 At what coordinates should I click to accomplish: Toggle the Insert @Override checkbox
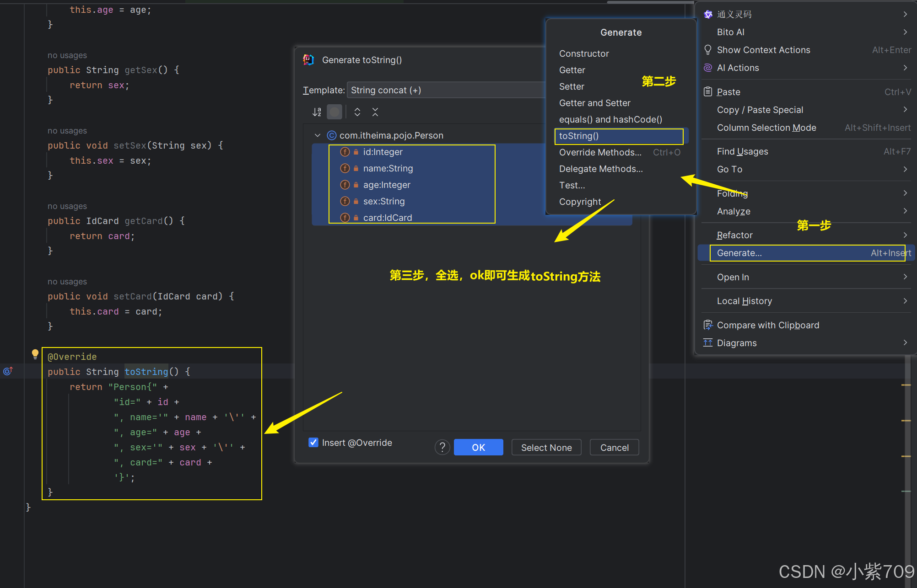[313, 442]
